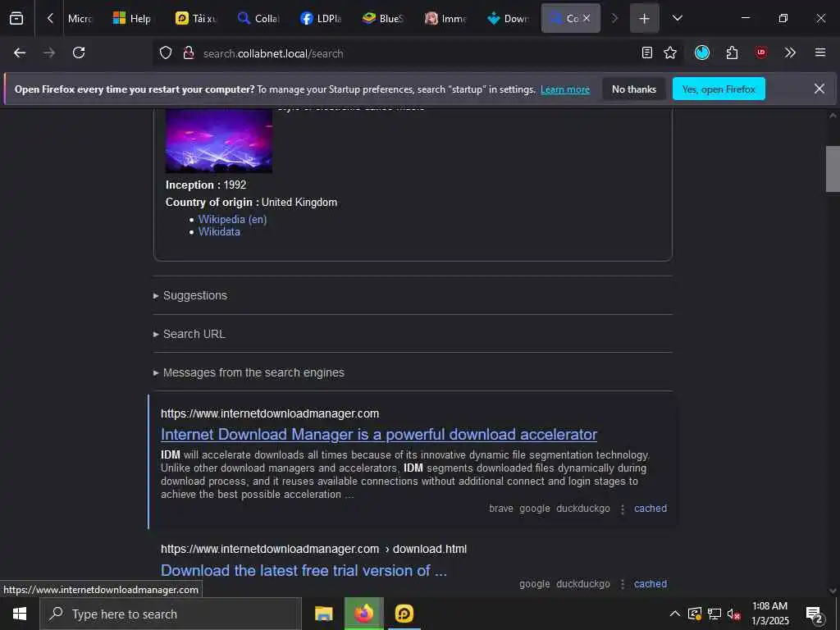
Task: Click the purple concert image thumbnail
Action: [218, 140]
